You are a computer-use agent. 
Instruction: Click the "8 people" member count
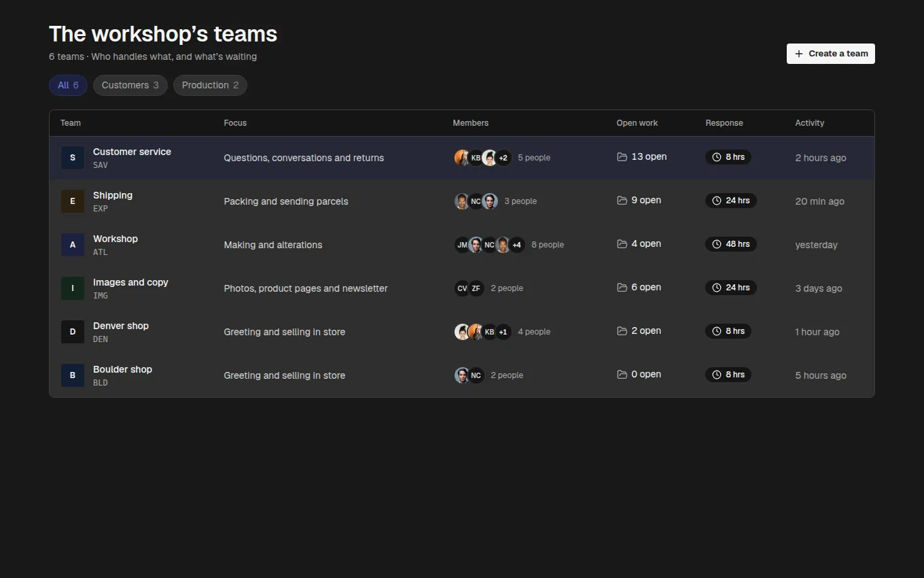tap(548, 245)
